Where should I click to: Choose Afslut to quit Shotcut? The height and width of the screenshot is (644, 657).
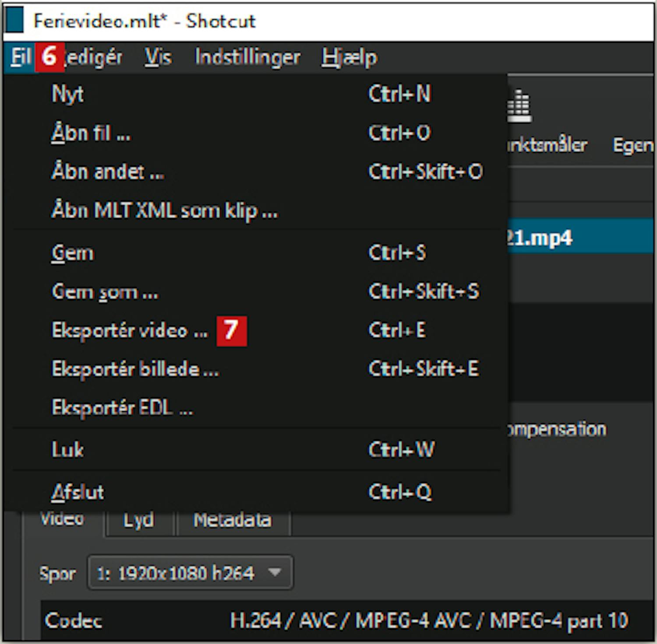click(x=256, y=492)
